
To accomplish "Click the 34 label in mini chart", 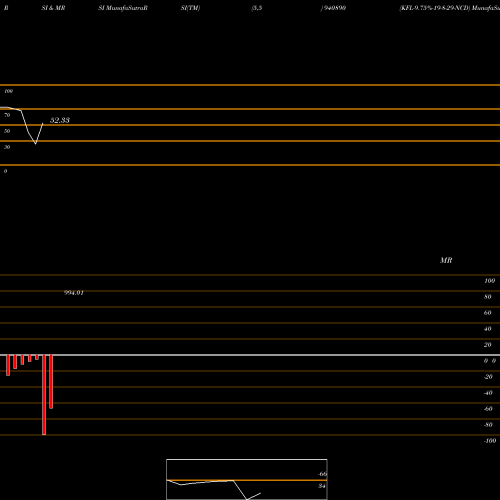I will tap(322, 486).
